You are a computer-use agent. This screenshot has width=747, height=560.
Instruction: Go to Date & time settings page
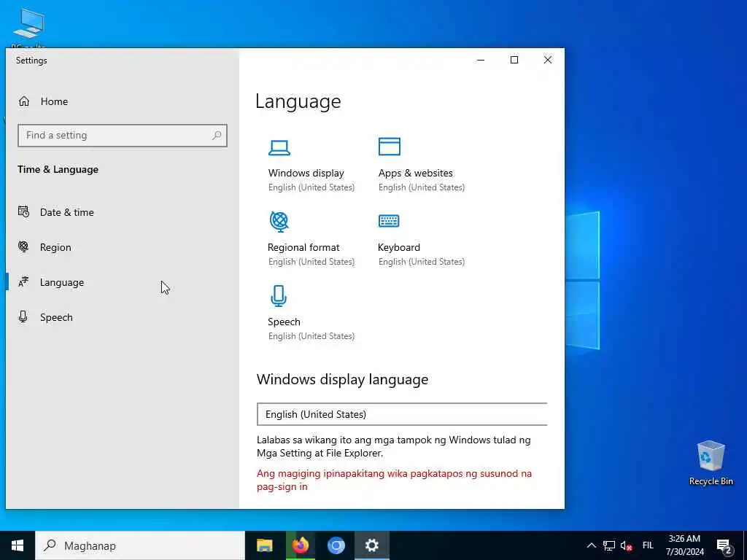pyautogui.click(x=66, y=212)
